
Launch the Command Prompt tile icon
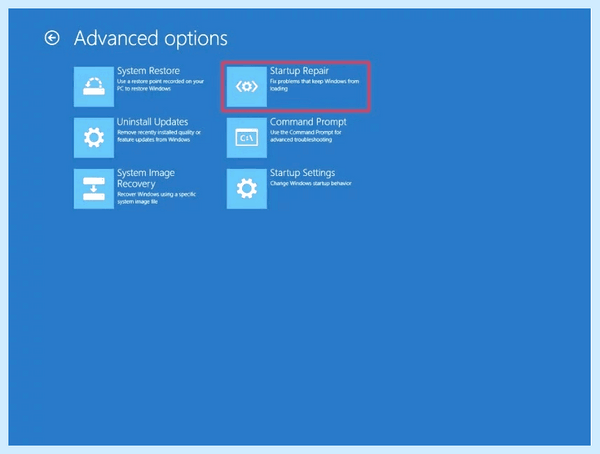point(247,137)
